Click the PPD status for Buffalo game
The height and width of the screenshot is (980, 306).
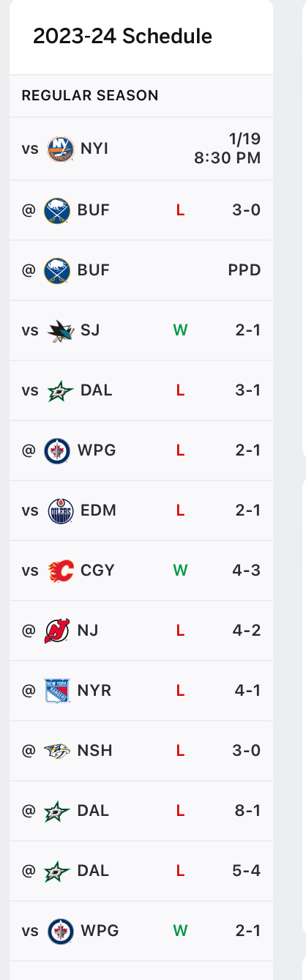click(245, 270)
